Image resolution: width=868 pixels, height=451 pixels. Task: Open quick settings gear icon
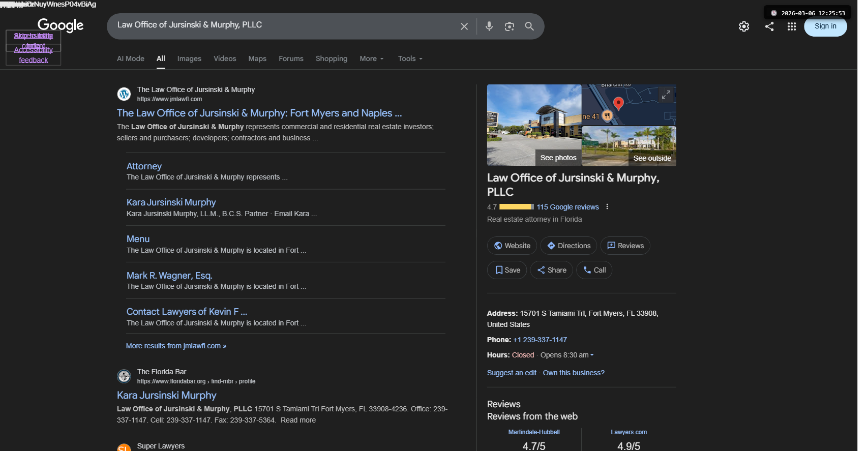pyautogui.click(x=744, y=26)
